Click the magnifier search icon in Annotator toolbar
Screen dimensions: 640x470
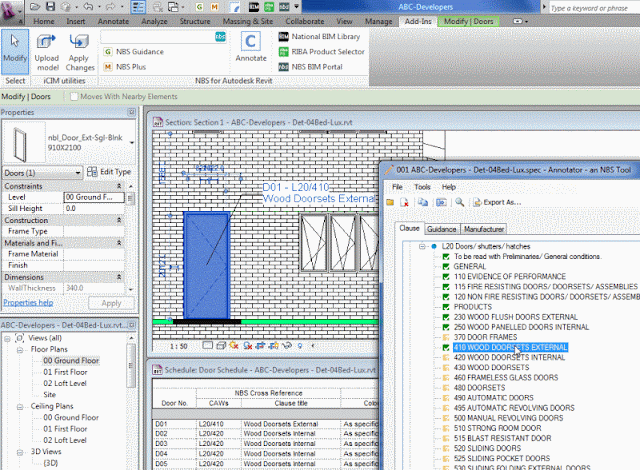point(460,202)
